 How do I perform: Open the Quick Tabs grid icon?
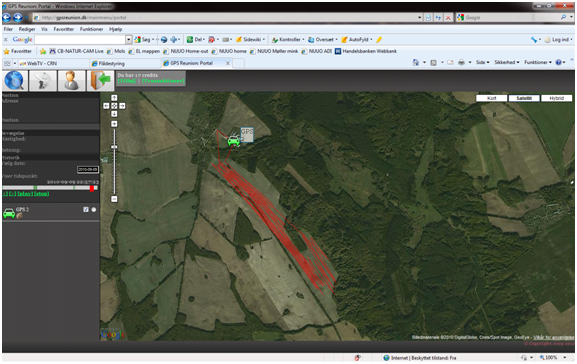[x=7, y=63]
